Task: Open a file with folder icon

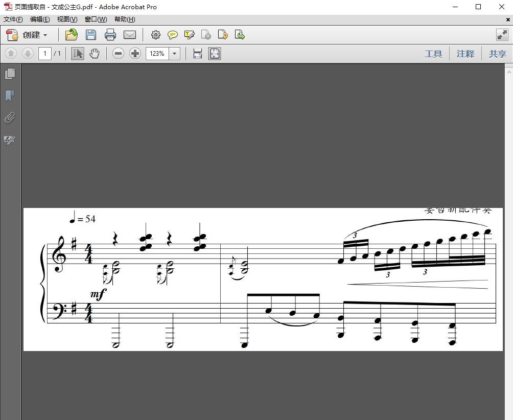Action: 72,35
